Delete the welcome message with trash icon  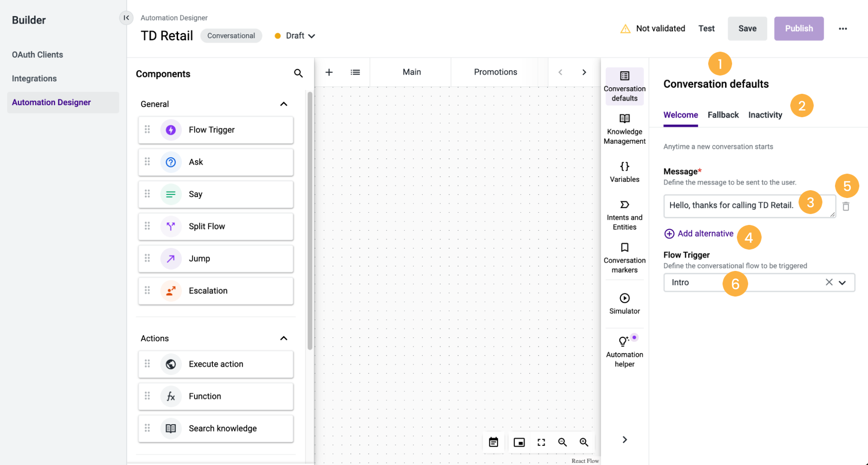846,206
